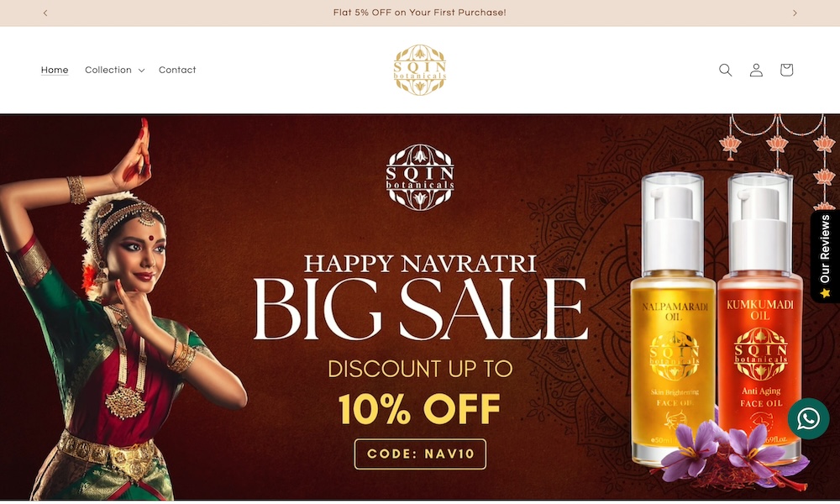Click the Flat 5% OFF announcement text
Image resolution: width=840 pixels, height=504 pixels.
click(x=419, y=13)
